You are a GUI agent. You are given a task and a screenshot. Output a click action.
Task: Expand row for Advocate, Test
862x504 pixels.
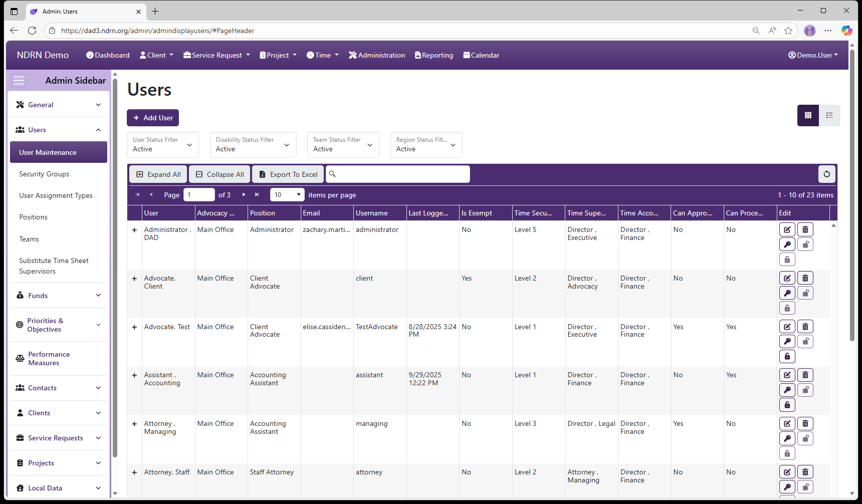134,327
